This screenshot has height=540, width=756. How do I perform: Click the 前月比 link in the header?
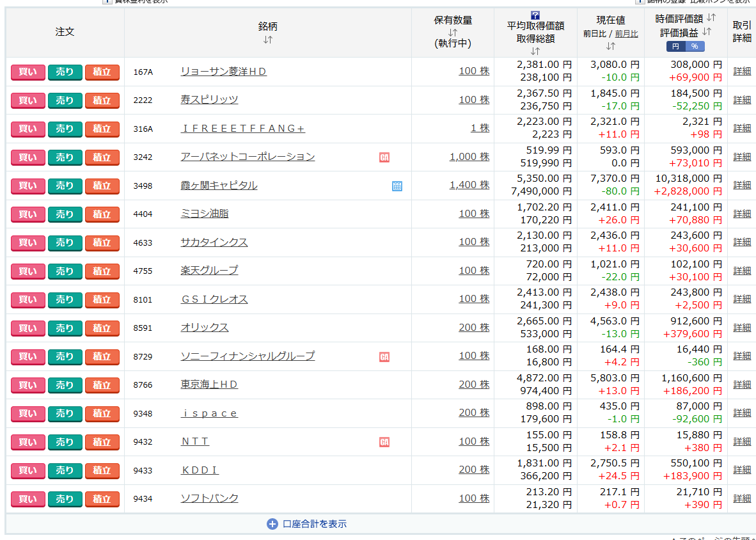pos(626,34)
